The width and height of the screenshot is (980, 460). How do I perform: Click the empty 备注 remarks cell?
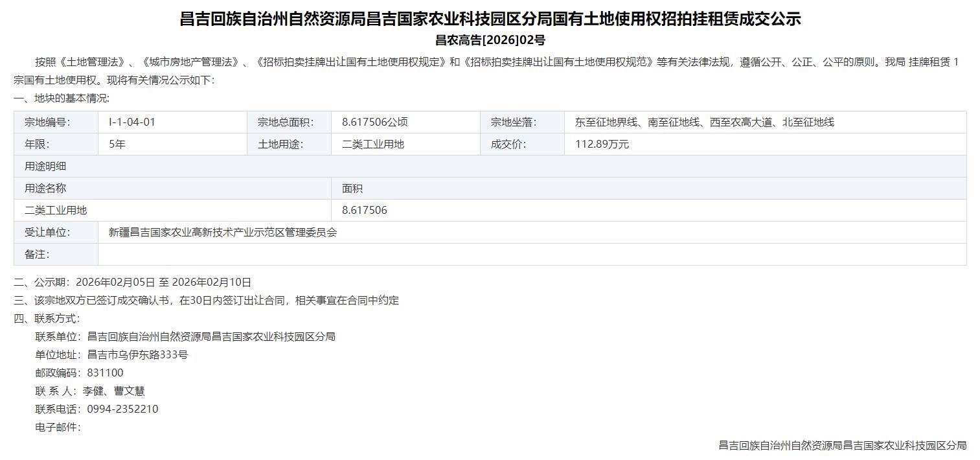pyautogui.click(x=531, y=254)
